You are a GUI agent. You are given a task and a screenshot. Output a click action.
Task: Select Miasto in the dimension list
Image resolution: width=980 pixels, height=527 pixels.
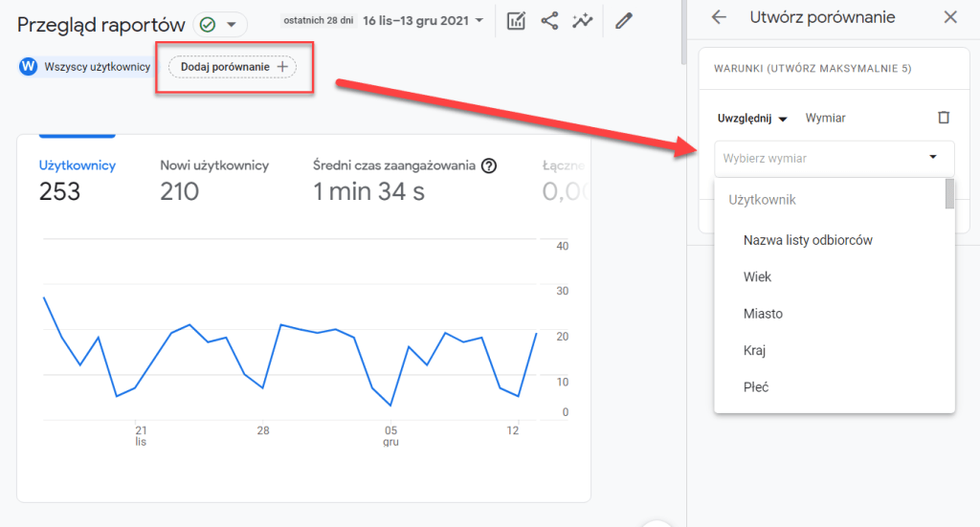click(763, 314)
